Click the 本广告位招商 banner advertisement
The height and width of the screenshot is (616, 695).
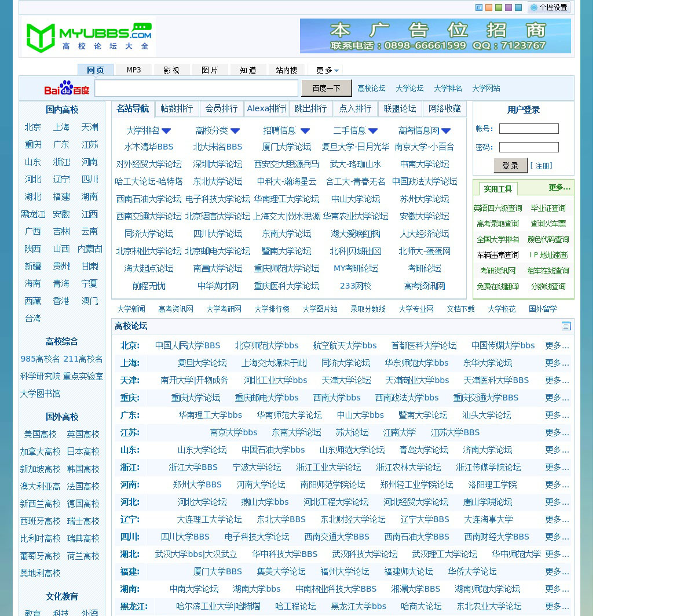point(435,36)
